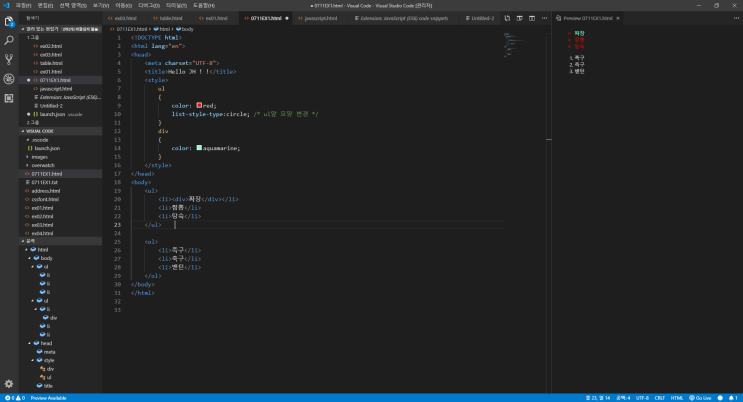The height and width of the screenshot is (402, 743).
Task: Collapse the body node in outline
Action: (29, 258)
